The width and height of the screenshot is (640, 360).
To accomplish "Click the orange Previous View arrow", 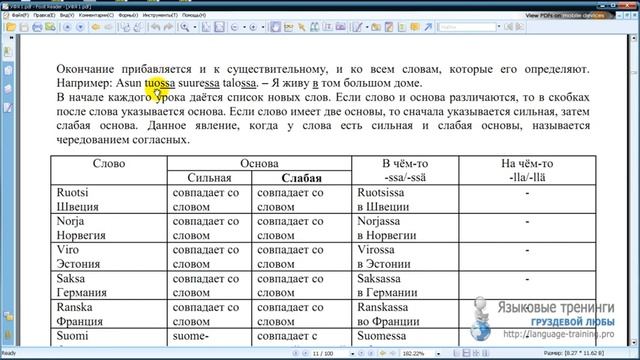I will pyautogui.click(x=96, y=27).
